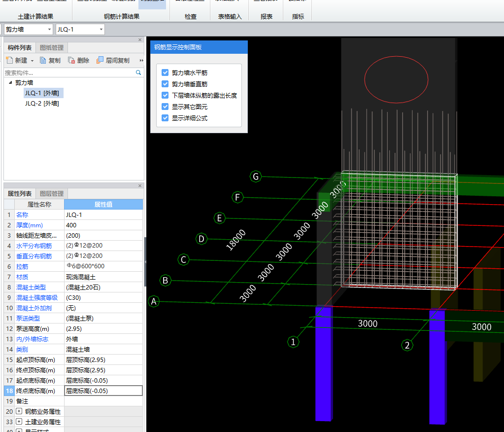The height and width of the screenshot is (432, 504).
Task: Click the 属性名称 column header
Action: [x=39, y=204]
